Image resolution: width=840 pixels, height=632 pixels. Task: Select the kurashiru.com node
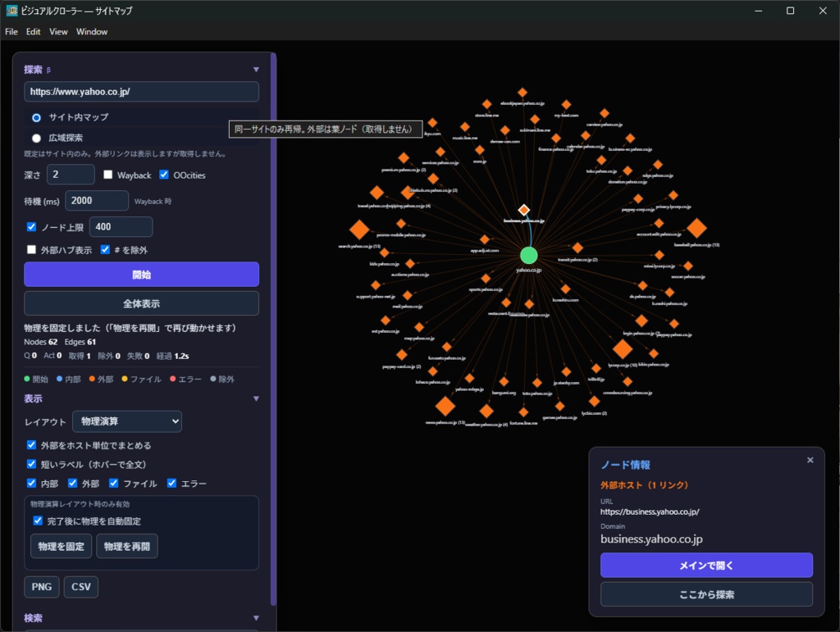[565, 289]
